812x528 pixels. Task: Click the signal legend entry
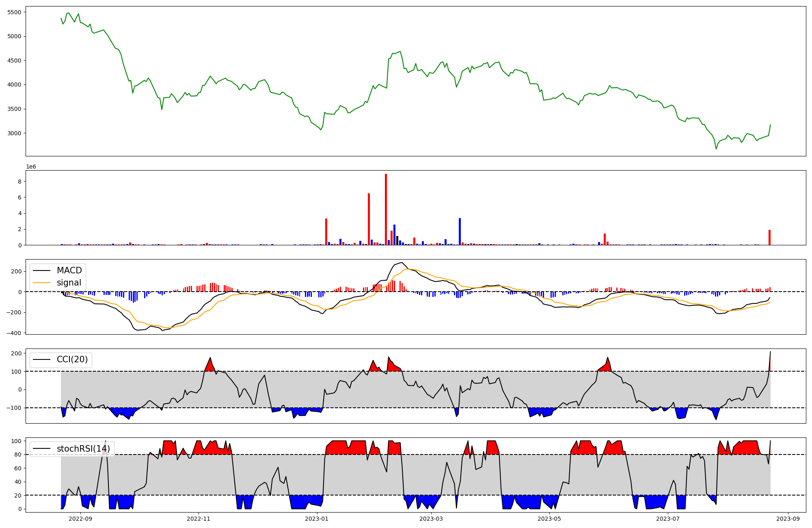(x=69, y=283)
